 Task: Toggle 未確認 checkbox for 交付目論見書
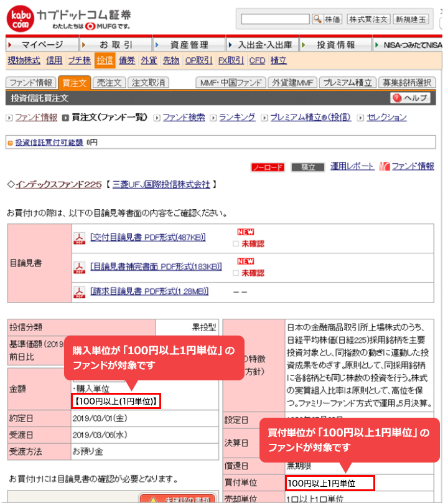[236, 243]
